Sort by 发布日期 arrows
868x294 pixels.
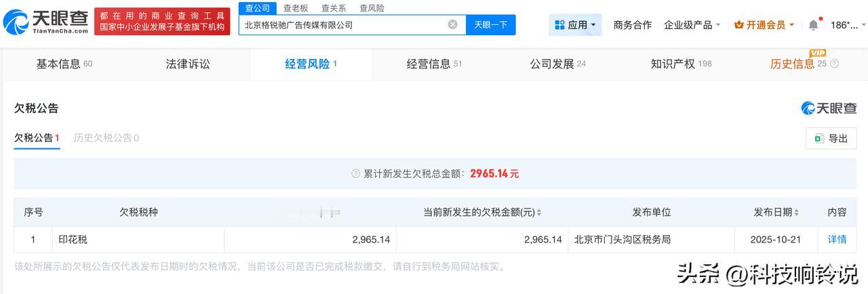tap(797, 213)
